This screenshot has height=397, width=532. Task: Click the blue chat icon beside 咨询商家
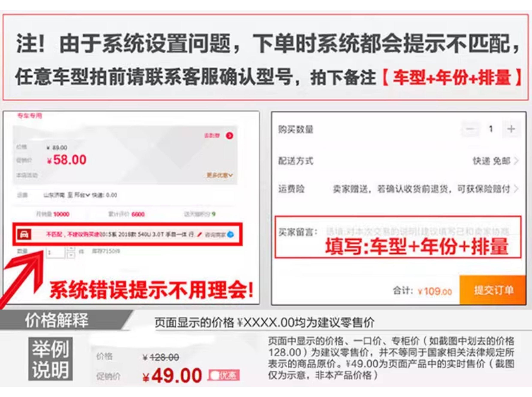point(230,234)
